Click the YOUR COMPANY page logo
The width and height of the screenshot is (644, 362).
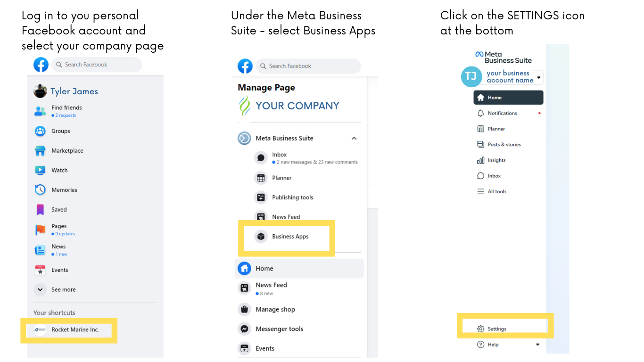[245, 106]
